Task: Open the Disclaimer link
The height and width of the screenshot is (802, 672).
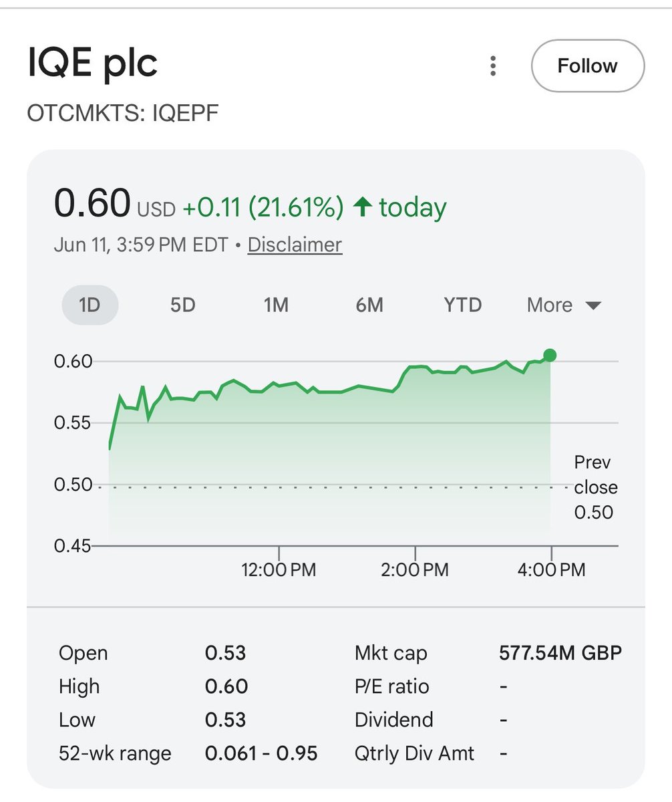Action: [x=295, y=245]
